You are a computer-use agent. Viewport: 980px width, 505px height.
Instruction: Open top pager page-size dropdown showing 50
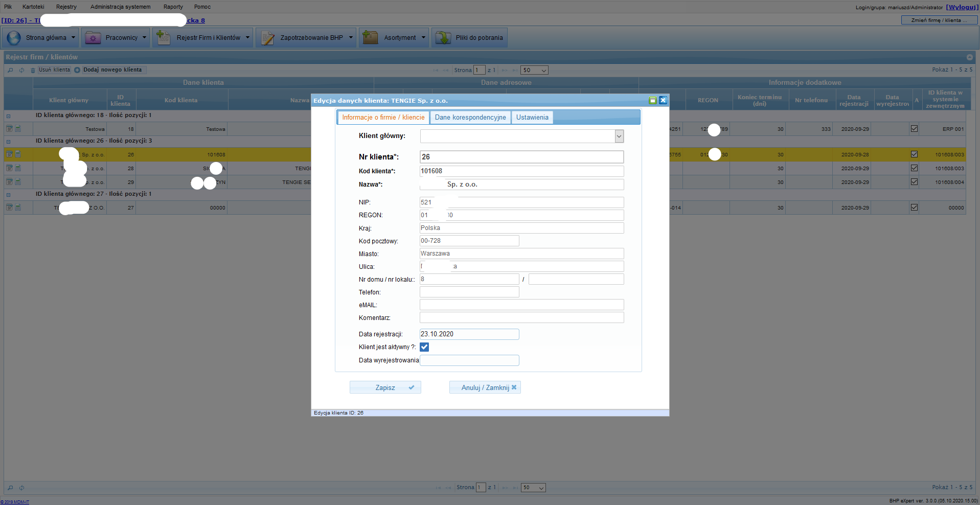534,70
